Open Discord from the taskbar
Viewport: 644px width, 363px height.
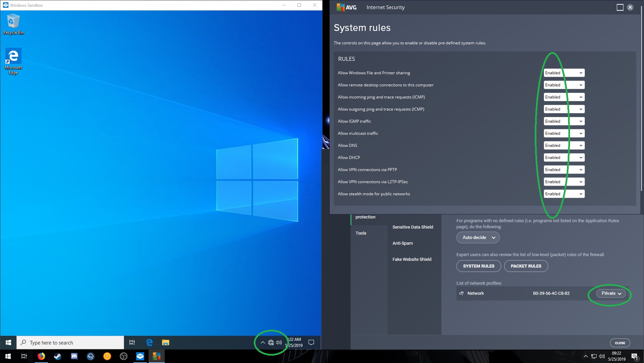point(74,356)
